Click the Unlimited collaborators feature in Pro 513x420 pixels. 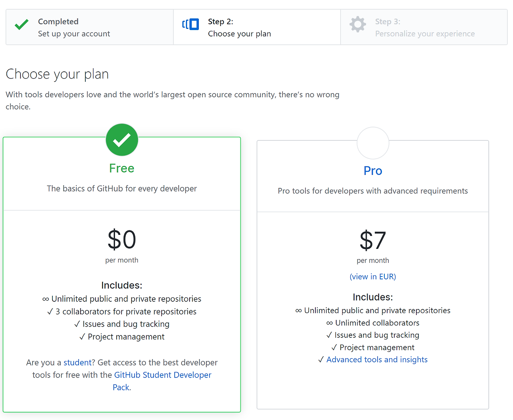(x=377, y=323)
